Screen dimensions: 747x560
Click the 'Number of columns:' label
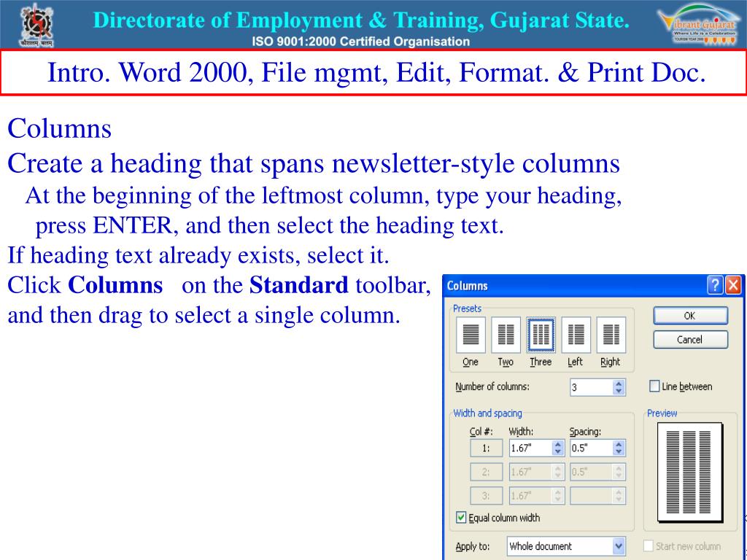pyautogui.click(x=492, y=386)
